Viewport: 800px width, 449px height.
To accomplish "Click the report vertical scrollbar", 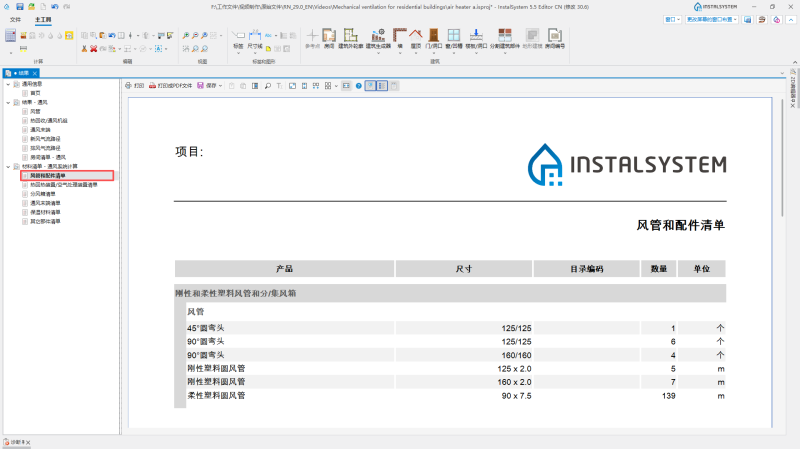I will coord(782,158).
